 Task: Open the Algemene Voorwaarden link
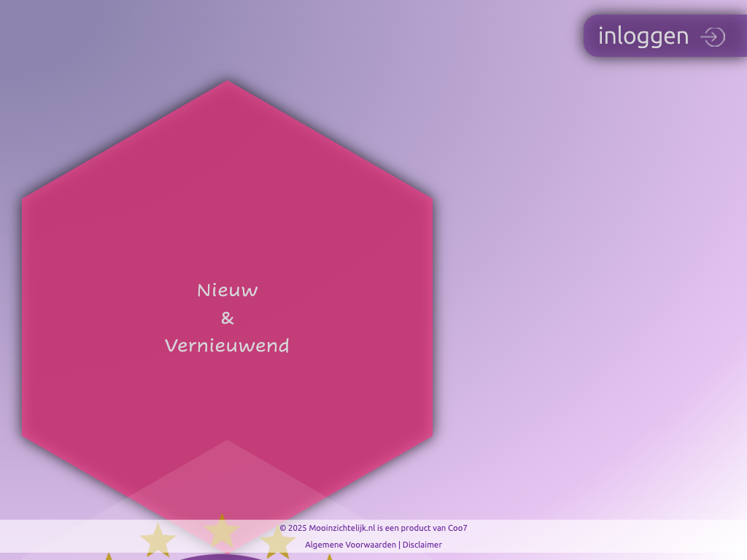350,545
